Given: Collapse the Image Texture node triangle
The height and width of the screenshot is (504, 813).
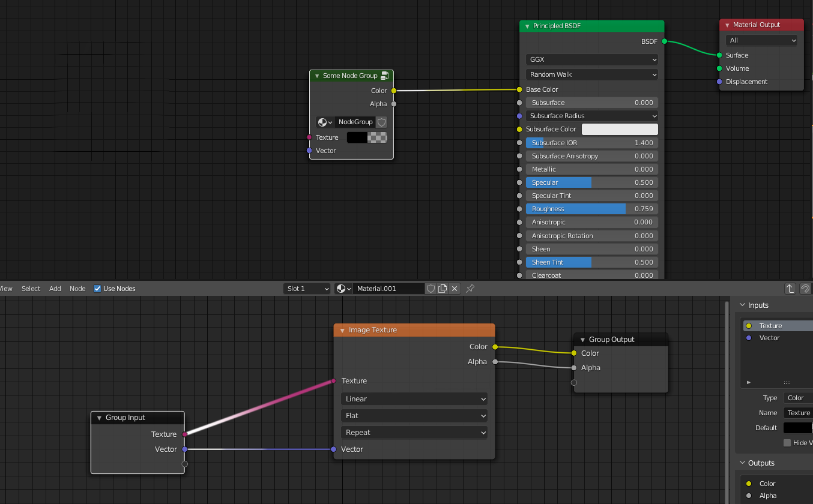Looking at the screenshot, I should click(342, 330).
